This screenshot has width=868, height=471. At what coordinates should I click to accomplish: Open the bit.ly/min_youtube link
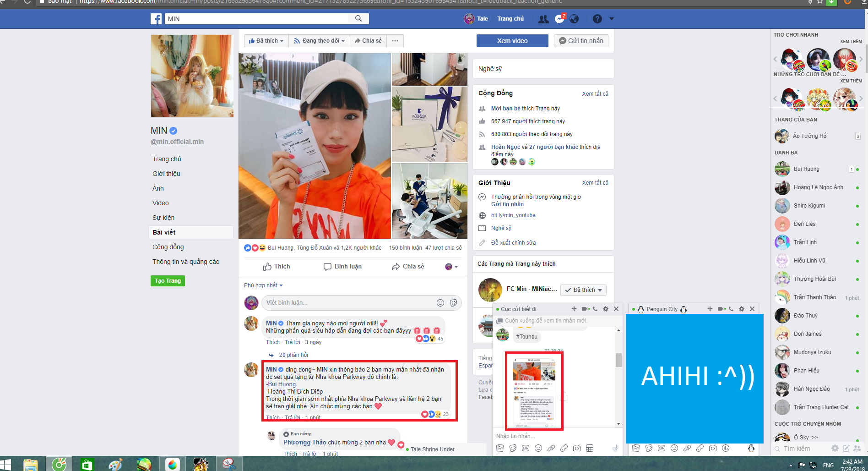(x=513, y=215)
